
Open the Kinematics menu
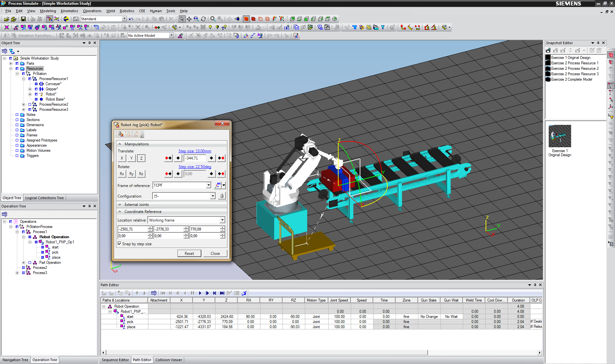click(x=69, y=11)
